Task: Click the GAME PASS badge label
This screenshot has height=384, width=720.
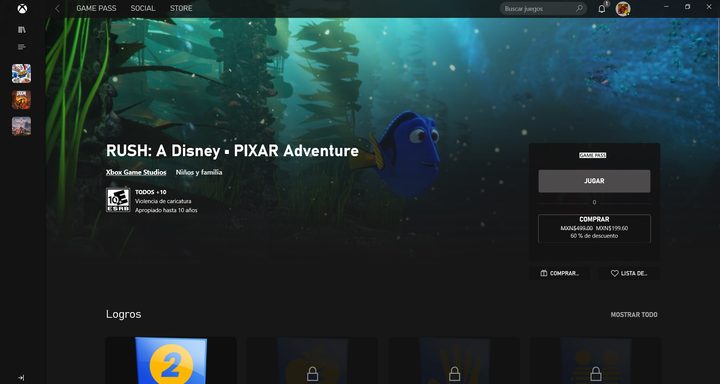Action: click(x=592, y=155)
